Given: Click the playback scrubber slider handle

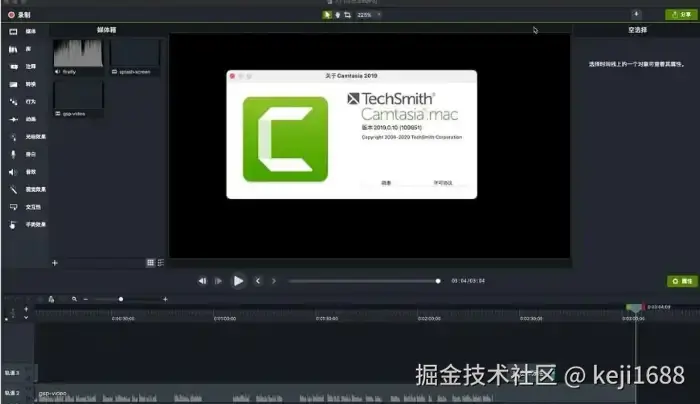Looking at the screenshot, I should click(x=438, y=281).
